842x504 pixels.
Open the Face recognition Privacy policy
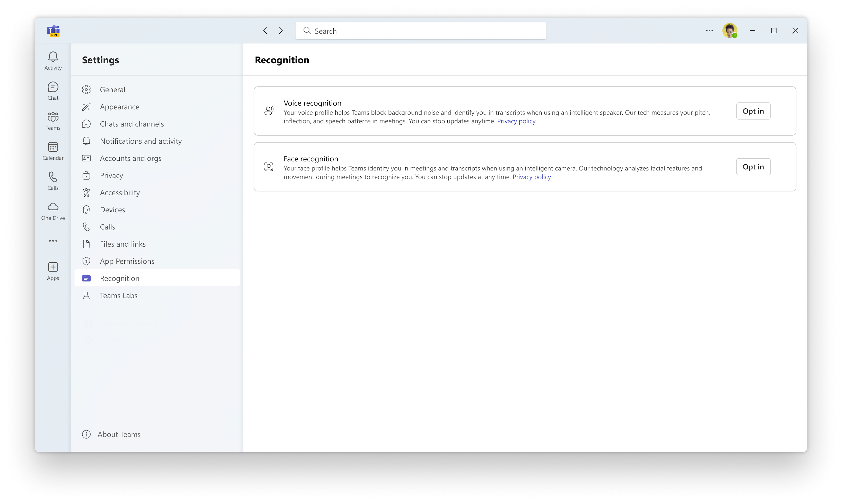click(532, 177)
